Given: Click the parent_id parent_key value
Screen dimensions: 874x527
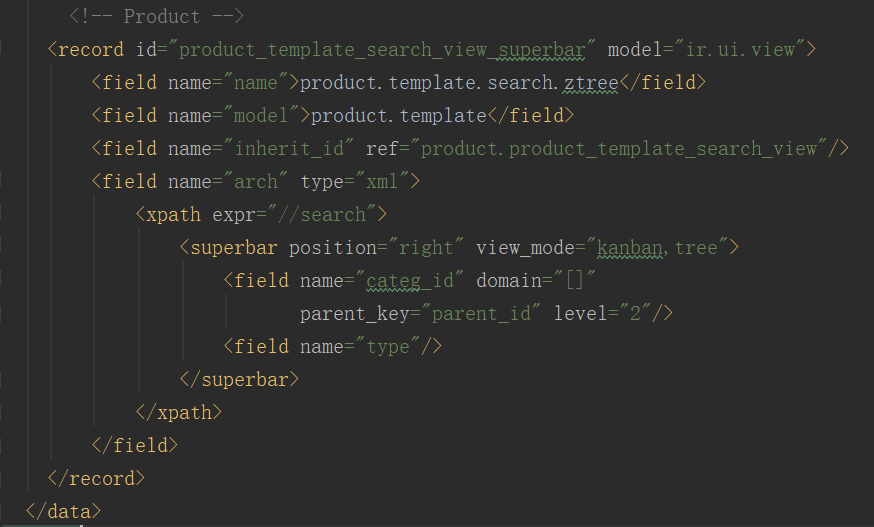Looking at the screenshot, I should coord(491,313).
